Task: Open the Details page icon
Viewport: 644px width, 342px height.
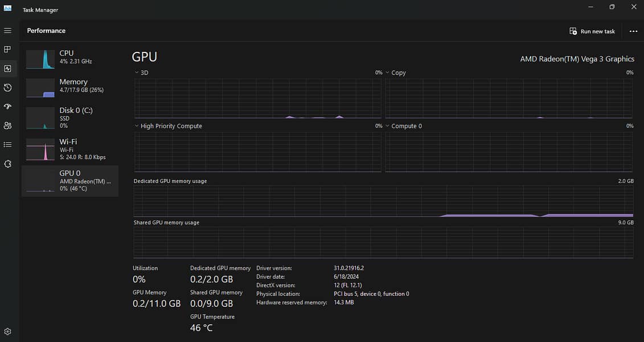Action: coord(7,145)
